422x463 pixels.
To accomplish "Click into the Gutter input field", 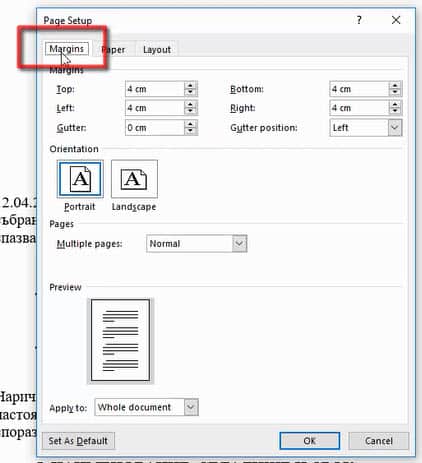I will click(155, 128).
